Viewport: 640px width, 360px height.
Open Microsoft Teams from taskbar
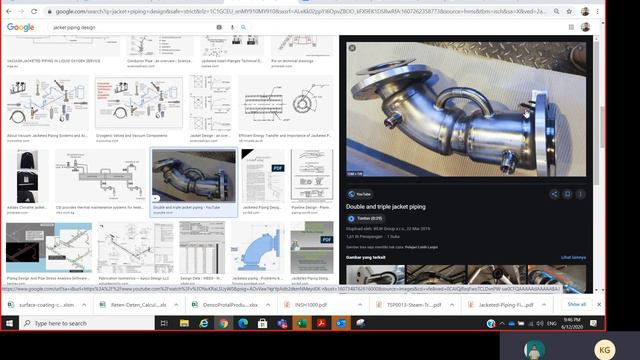282,323
